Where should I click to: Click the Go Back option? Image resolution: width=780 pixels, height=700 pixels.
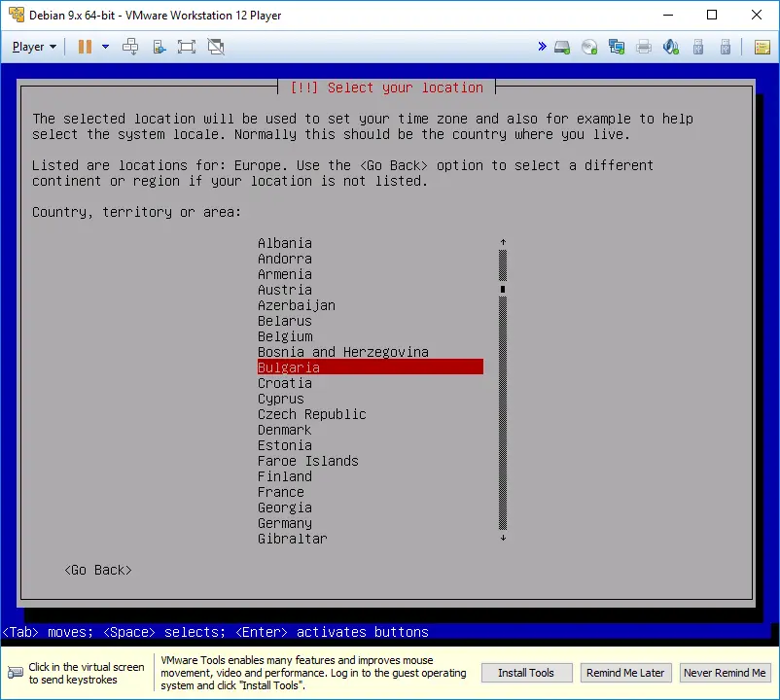click(x=97, y=570)
